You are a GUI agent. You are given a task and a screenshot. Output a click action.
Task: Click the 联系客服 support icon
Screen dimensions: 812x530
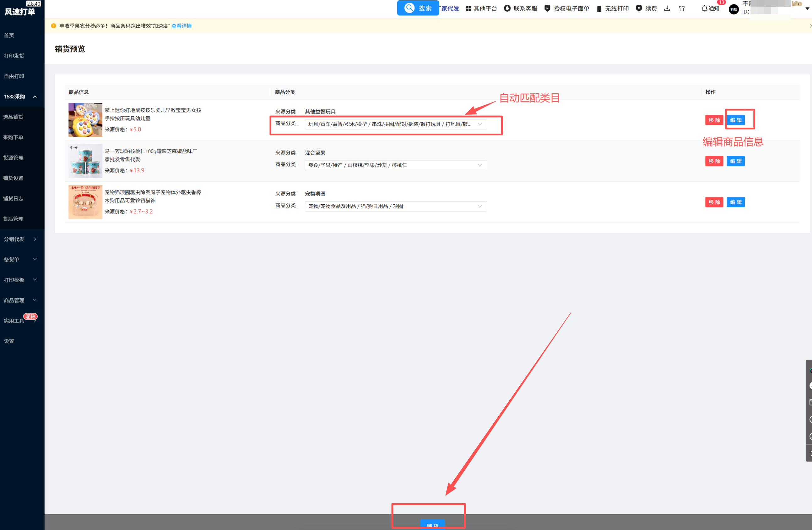(x=507, y=8)
